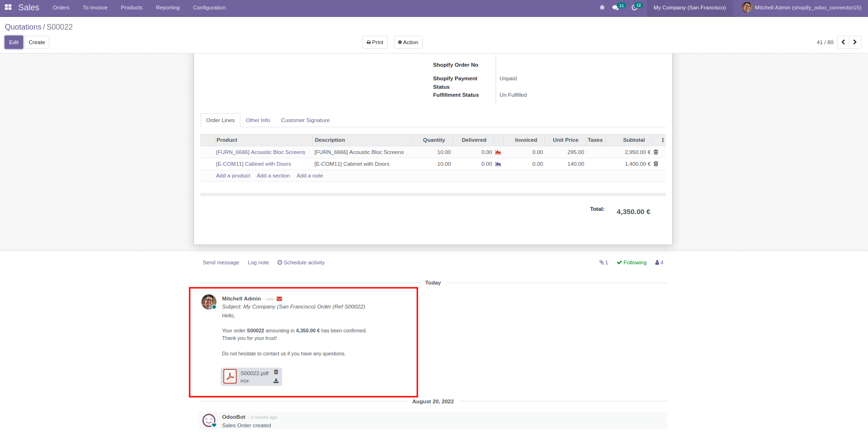The width and height of the screenshot is (868, 446).
Task: Open the Print dropdown
Action: [x=375, y=42]
